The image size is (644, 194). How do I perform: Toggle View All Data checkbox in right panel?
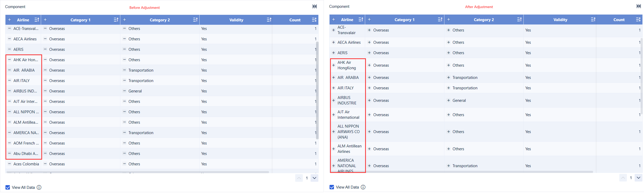332,187
